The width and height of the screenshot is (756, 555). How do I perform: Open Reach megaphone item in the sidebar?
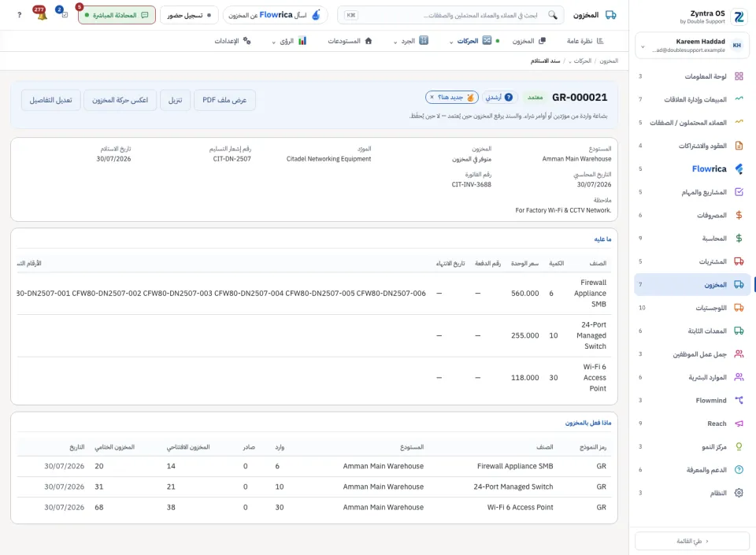click(692, 423)
